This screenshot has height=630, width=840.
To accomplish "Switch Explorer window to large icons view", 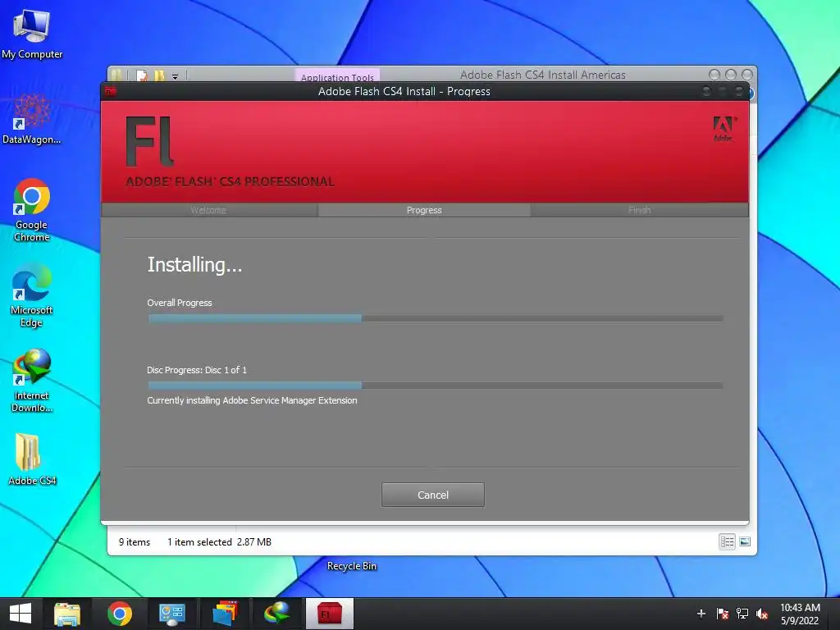I will click(x=745, y=541).
